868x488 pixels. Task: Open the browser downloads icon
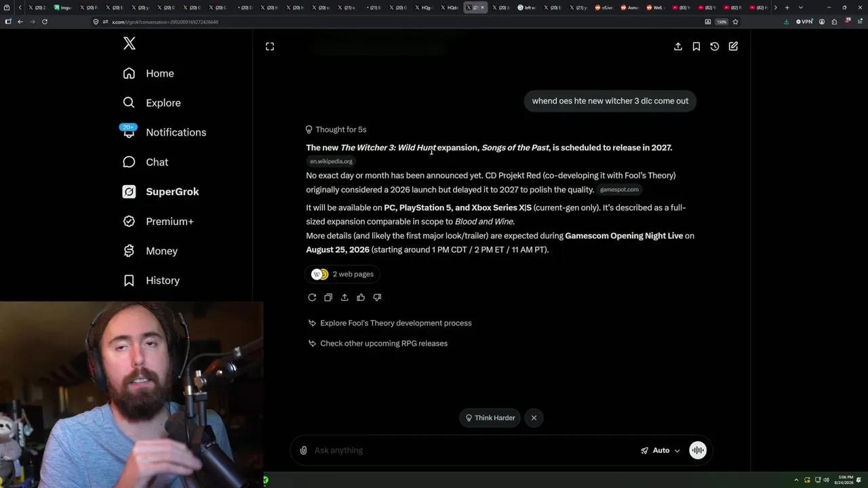point(786,22)
